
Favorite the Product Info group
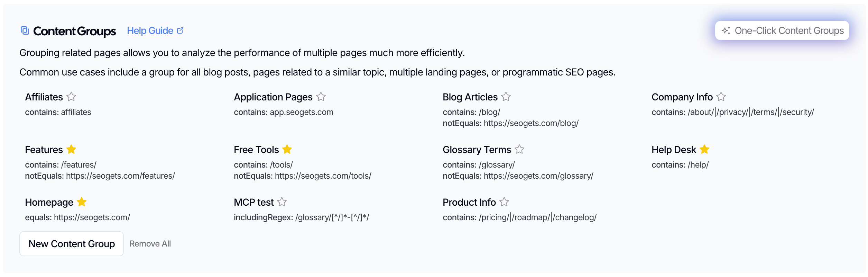504,202
